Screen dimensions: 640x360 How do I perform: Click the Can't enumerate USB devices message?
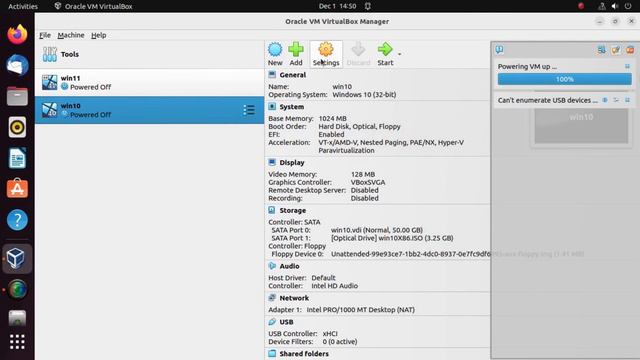pos(547,100)
